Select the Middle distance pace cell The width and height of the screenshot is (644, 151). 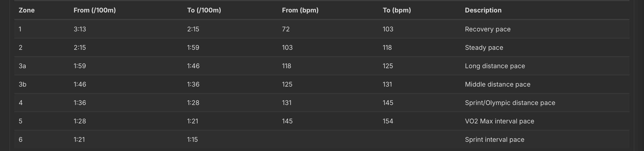tap(498, 84)
